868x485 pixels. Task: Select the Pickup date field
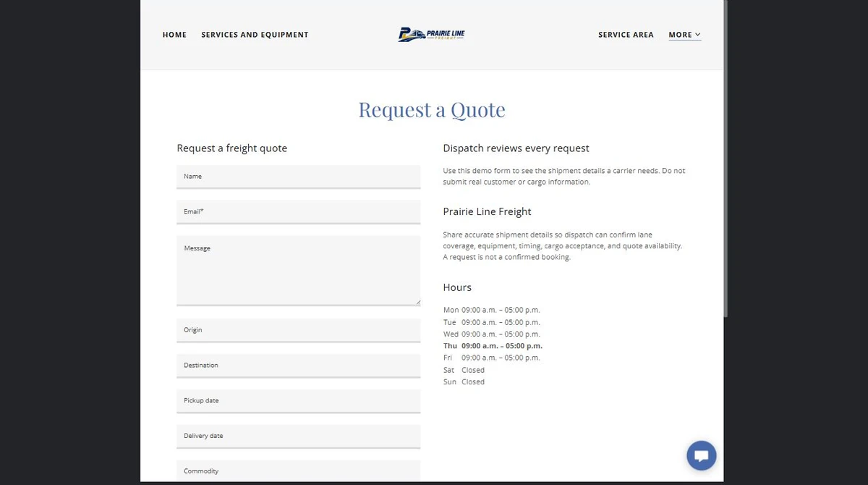298,401
